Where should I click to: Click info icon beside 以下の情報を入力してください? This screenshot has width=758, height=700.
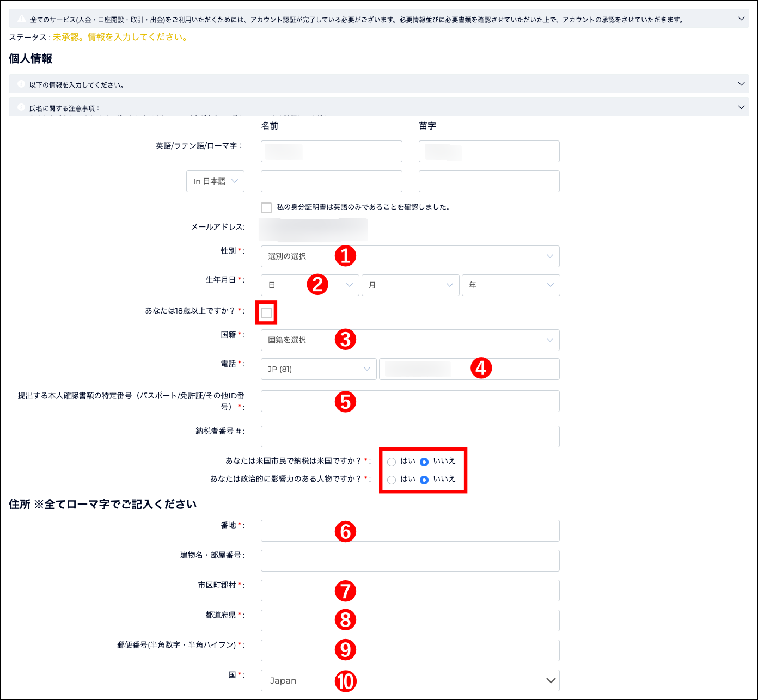(x=21, y=84)
